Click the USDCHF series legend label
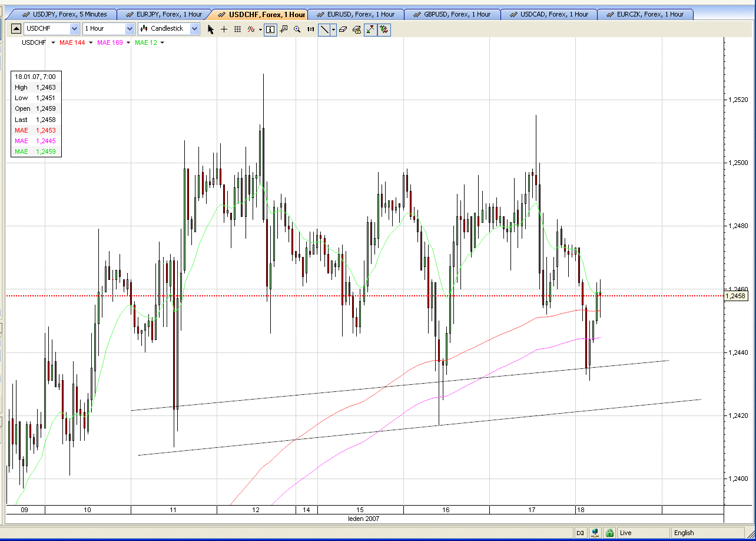756x541 pixels. 34,42
